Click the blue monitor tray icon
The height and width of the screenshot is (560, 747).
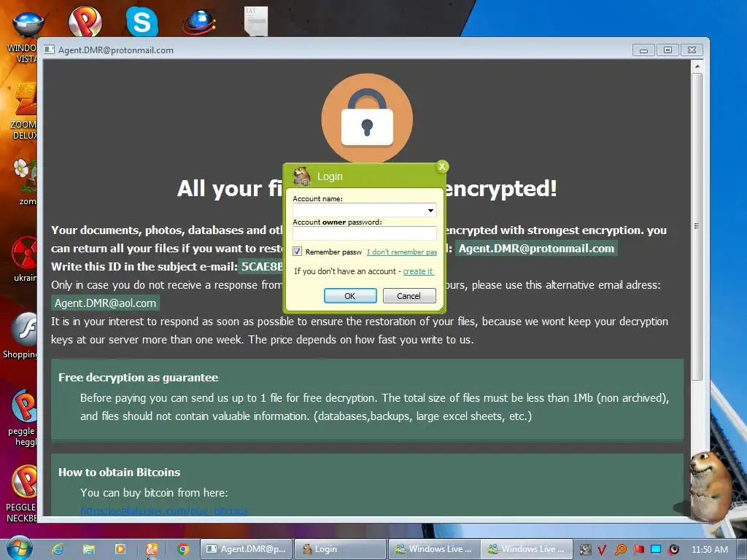tap(656, 550)
